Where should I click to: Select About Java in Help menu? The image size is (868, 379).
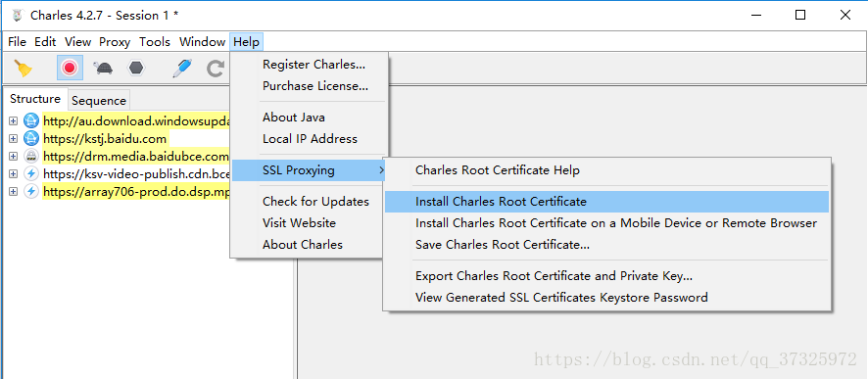(294, 118)
